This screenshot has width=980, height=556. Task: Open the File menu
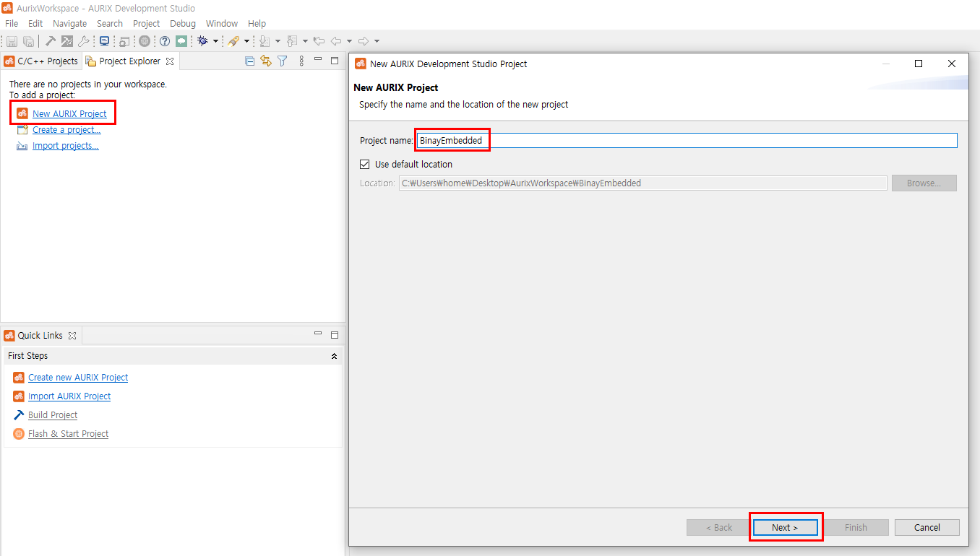pos(12,23)
